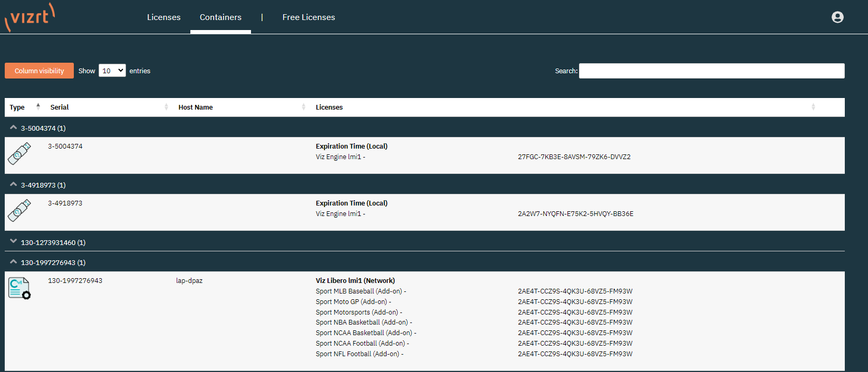Viewport: 868px width, 372px height.
Task: Switch to the Licenses tab
Action: 163,17
